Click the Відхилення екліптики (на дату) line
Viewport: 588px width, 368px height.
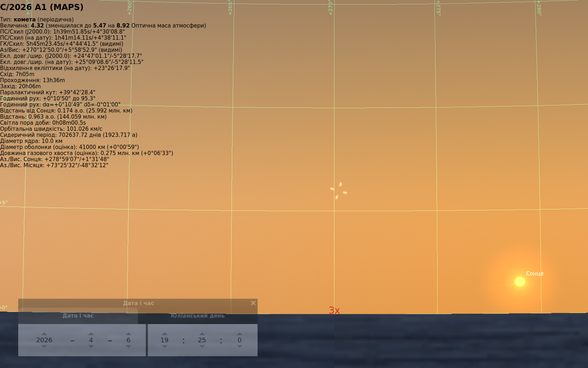coord(65,68)
